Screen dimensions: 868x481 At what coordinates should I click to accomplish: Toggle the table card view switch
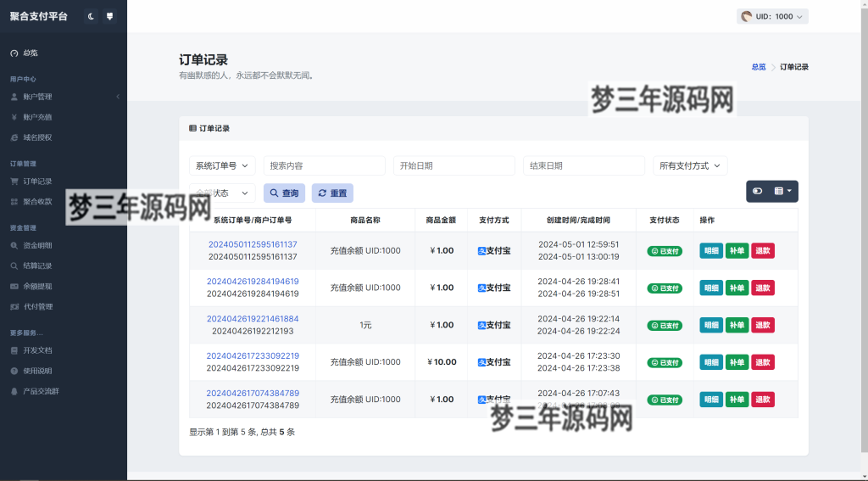click(758, 192)
